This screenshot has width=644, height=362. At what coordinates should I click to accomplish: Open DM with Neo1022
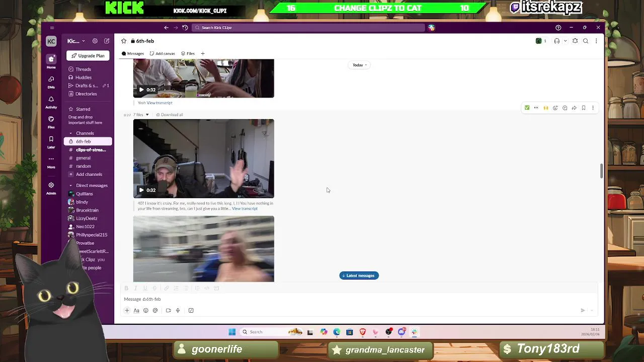(85, 227)
